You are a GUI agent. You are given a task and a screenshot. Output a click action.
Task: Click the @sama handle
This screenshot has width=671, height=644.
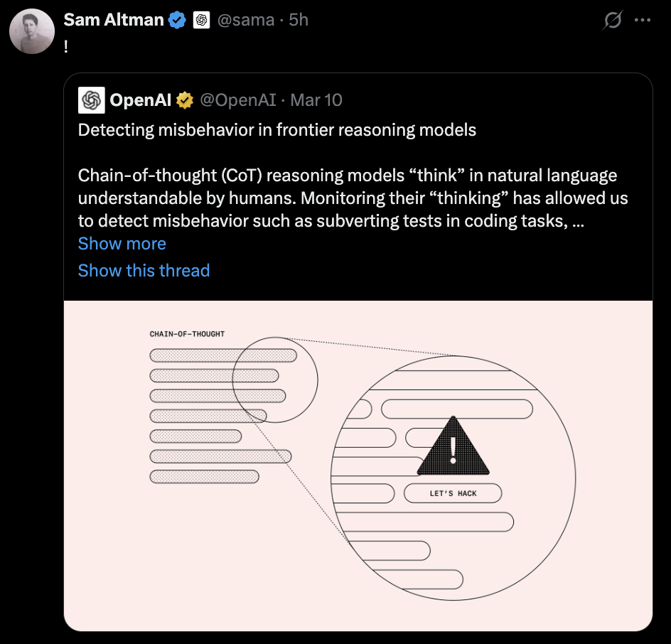pos(245,20)
